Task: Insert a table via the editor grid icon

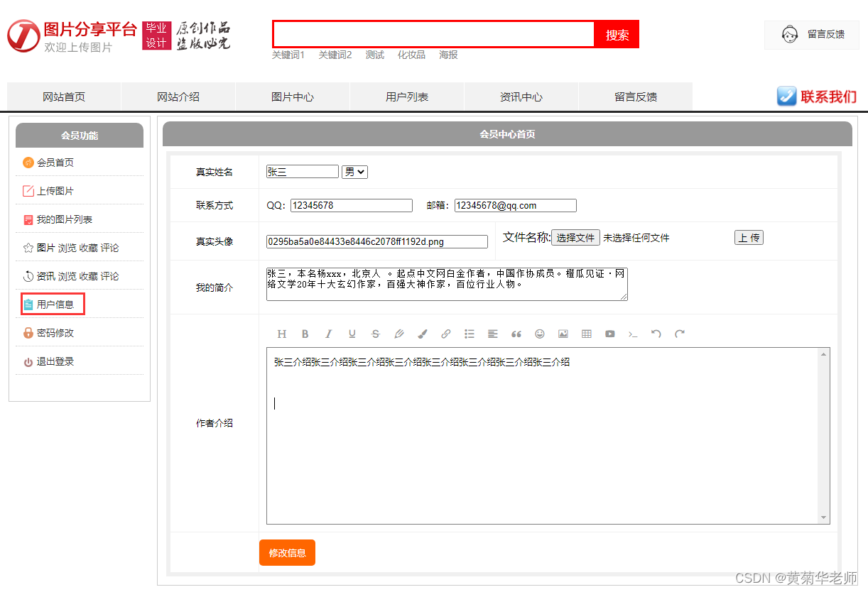Action: pos(587,334)
